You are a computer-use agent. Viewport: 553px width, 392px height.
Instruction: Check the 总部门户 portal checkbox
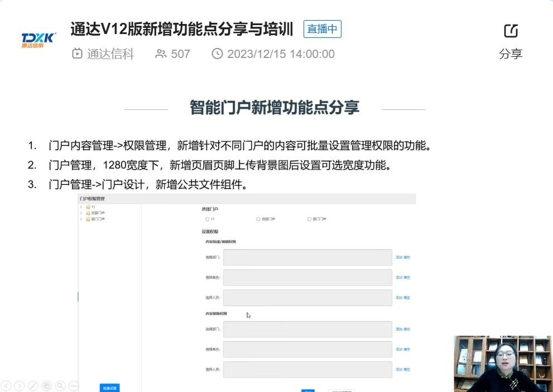[x=258, y=219]
